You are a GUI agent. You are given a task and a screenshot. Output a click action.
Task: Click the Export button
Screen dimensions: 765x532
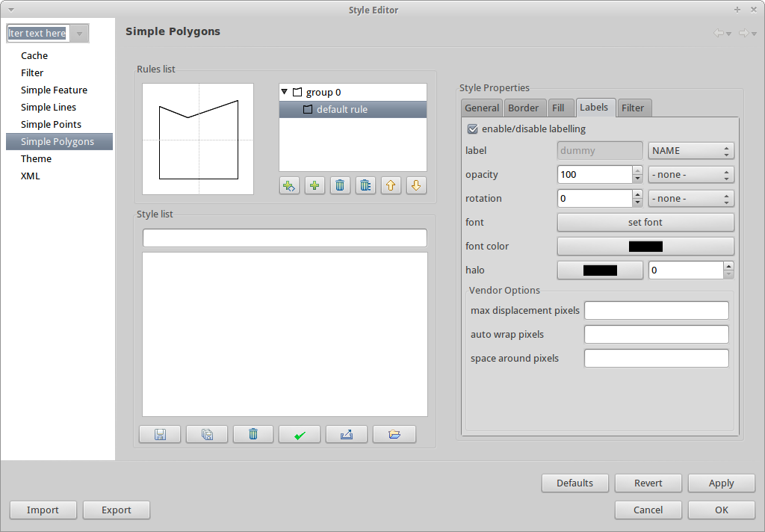[116, 510]
